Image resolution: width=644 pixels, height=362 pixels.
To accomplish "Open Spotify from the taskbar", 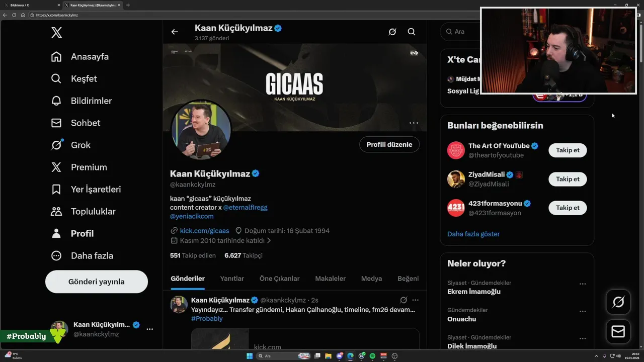I will [373, 356].
